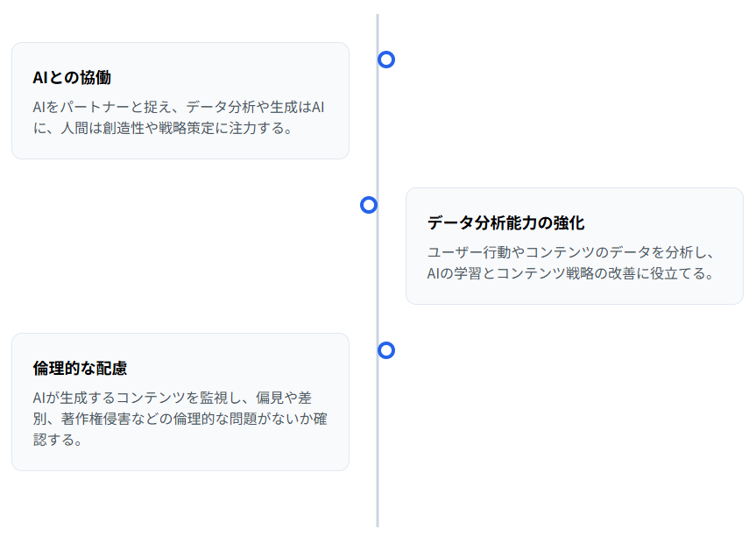Click empty space right of the 倫理的な配慮 heading
Viewport: 756px width, 536px height.
(237, 368)
